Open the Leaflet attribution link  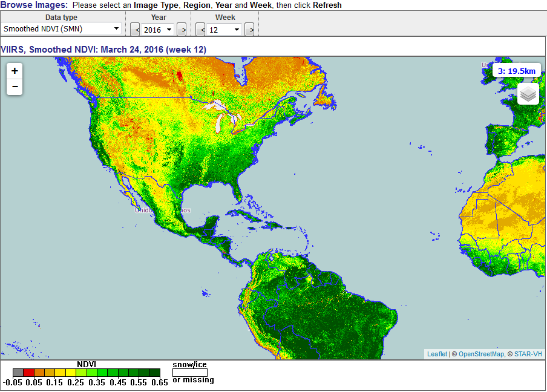click(x=437, y=354)
